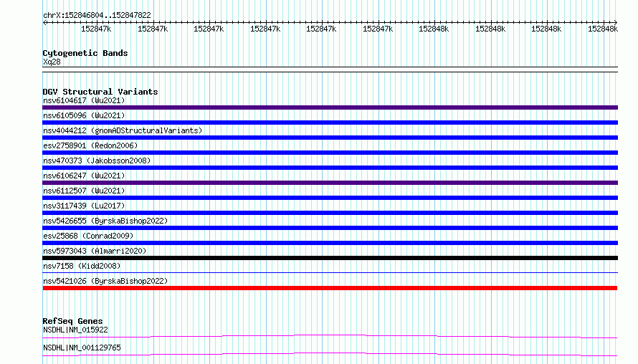Select the blue nsv6112507 variant bar
The width and height of the screenshot is (638, 364).
(330, 198)
